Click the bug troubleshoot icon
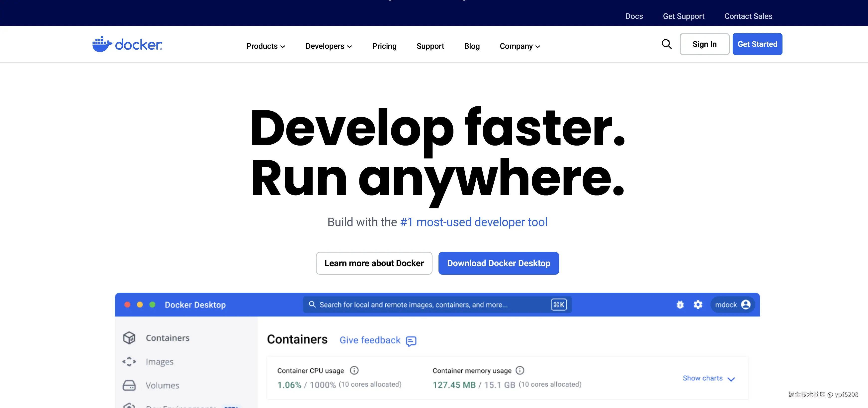Screen dimensions: 868x408 pyautogui.click(x=680, y=304)
